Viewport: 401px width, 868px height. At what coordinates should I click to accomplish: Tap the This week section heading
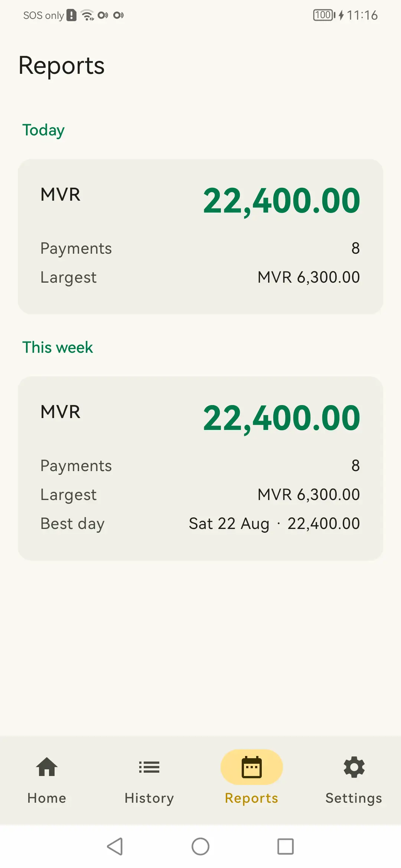click(58, 347)
